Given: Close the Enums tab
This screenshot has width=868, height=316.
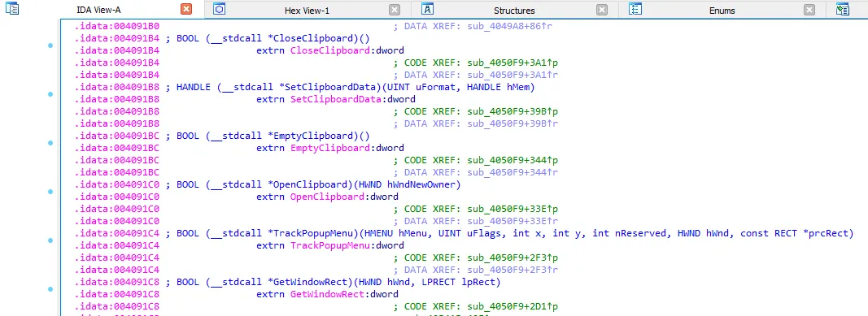Looking at the screenshot, I should click(x=809, y=10).
